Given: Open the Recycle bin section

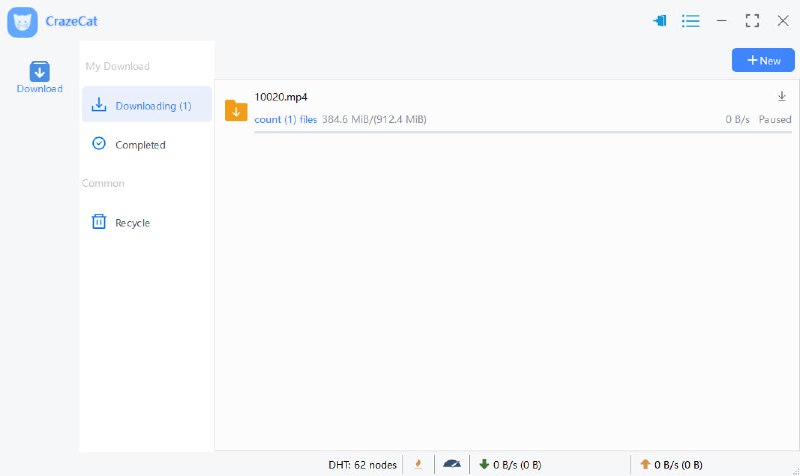Looking at the screenshot, I should pos(131,222).
